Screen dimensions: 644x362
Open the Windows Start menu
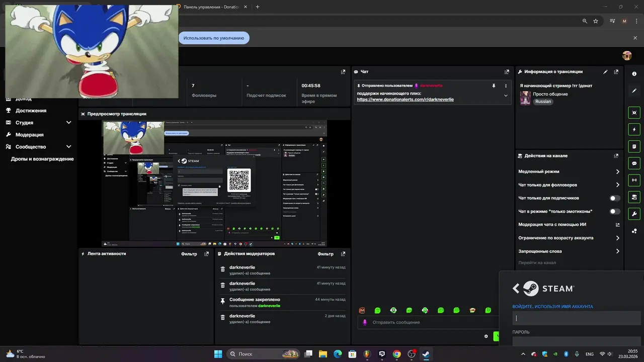(218, 354)
